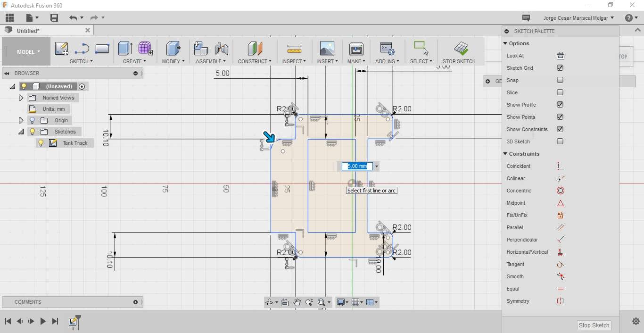The width and height of the screenshot is (644, 333).
Task: Click the Make 3D Print icon
Action: tap(356, 49)
